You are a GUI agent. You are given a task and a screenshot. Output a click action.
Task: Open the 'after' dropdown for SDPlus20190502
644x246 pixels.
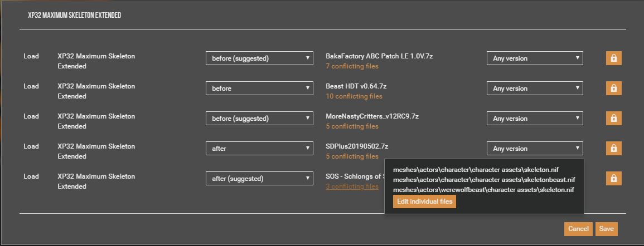coord(259,149)
